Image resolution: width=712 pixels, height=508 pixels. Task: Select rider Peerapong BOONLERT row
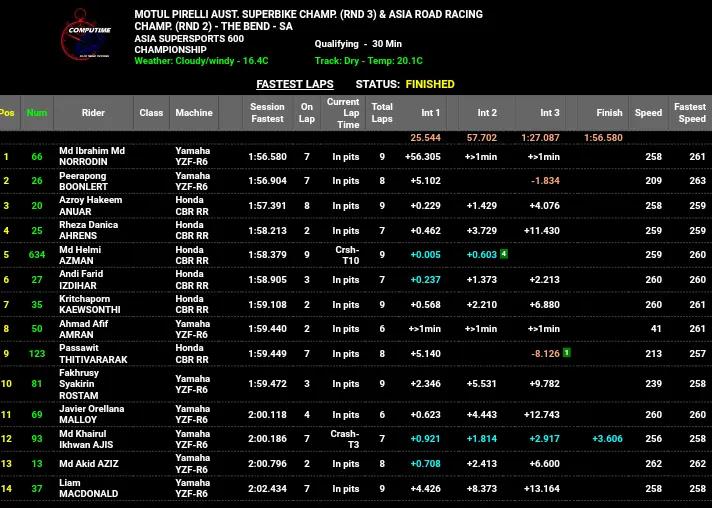(x=356, y=181)
